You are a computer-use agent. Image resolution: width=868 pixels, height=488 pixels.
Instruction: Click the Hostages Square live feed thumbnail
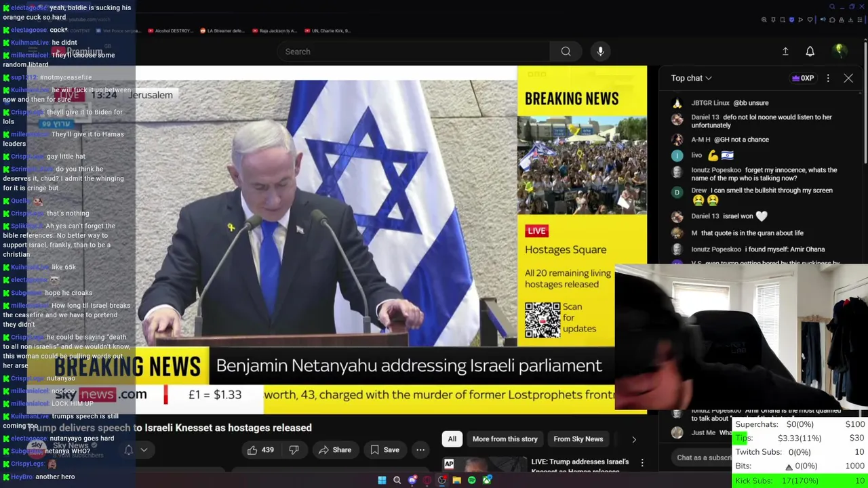[x=582, y=165]
